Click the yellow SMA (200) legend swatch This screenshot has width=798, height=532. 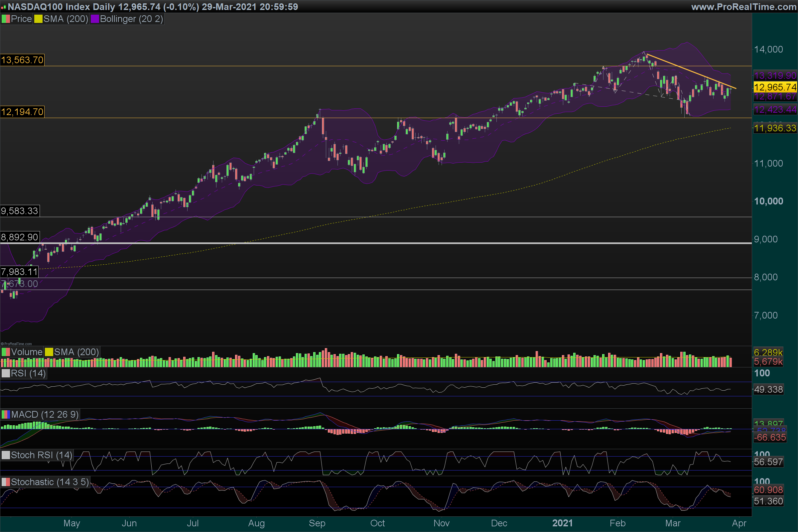click(x=38, y=19)
